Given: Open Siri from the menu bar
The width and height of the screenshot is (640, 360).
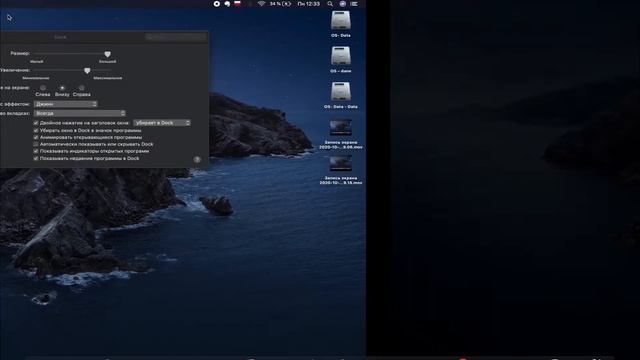Looking at the screenshot, I should [342, 4].
